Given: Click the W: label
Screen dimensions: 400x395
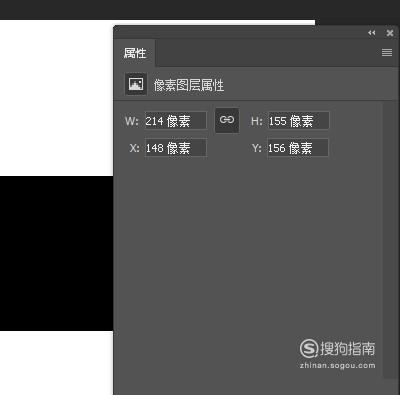Looking at the screenshot, I should (131, 121).
